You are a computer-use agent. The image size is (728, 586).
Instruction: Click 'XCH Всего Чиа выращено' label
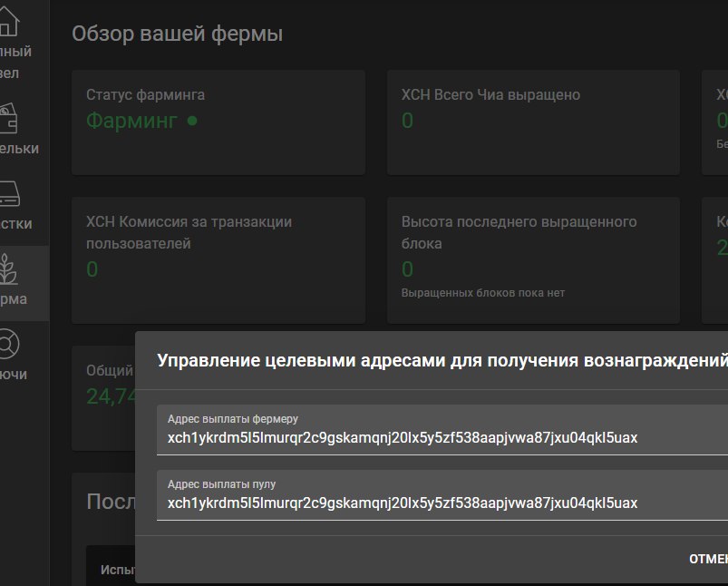pos(490,95)
